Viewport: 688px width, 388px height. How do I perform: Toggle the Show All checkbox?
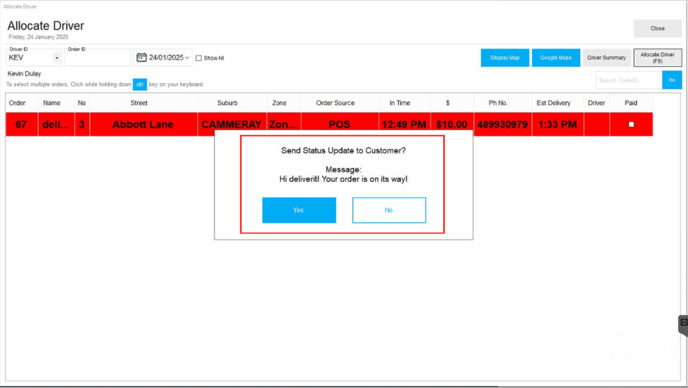199,58
